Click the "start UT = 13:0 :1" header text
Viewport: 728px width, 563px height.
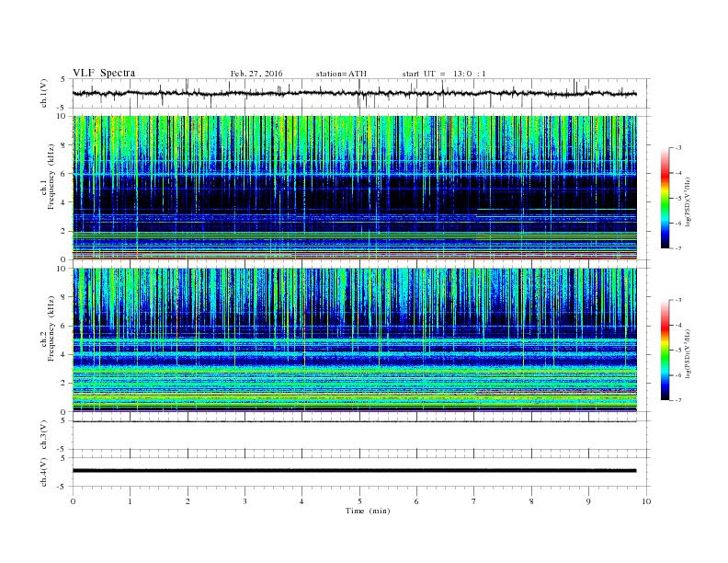coord(444,74)
